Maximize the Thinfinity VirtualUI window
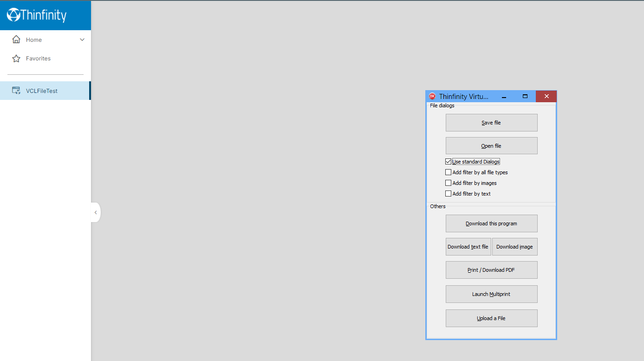The width and height of the screenshot is (644, 361). pyautogui.click(x=525, y=97)
